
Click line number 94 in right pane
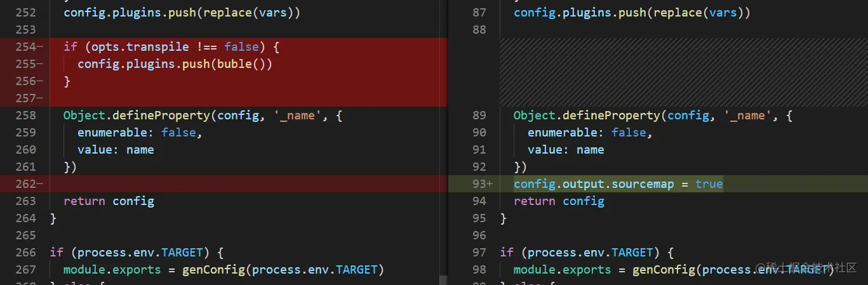point(479,201)
